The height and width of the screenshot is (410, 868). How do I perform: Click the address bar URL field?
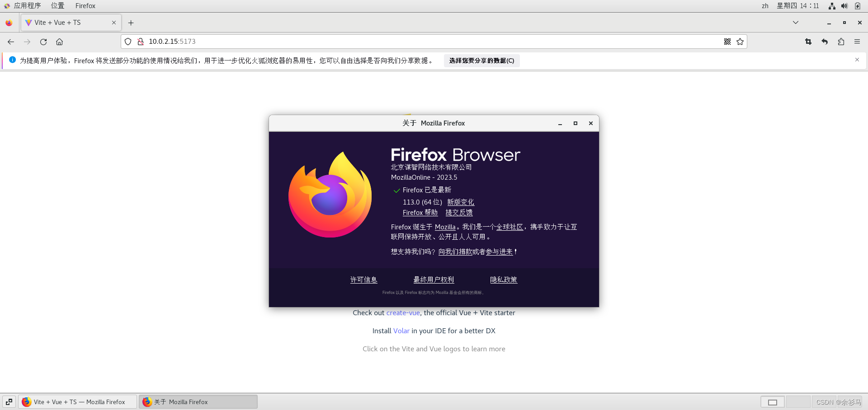click(407, 42)
